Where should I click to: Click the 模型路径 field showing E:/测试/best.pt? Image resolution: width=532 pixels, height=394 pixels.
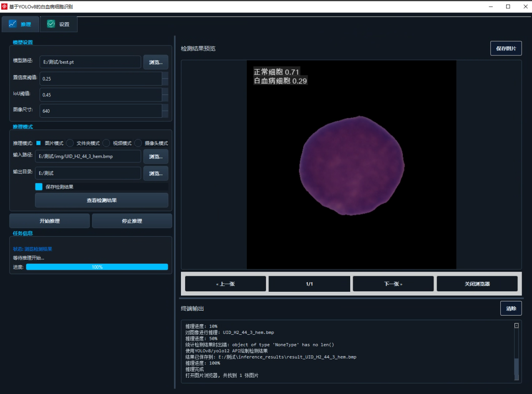pyautogui.click(x=90, y=62)
